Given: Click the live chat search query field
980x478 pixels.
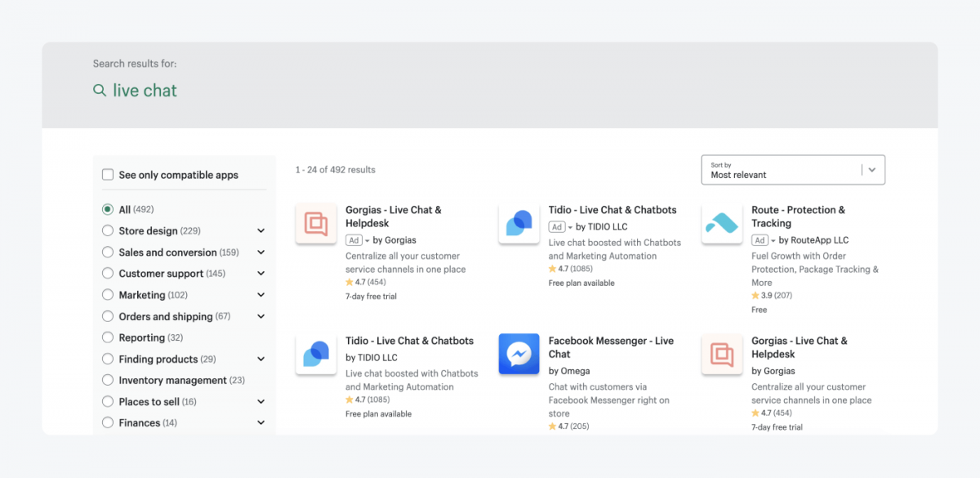Looking at the screenshot, I should [x=145, y=91].
